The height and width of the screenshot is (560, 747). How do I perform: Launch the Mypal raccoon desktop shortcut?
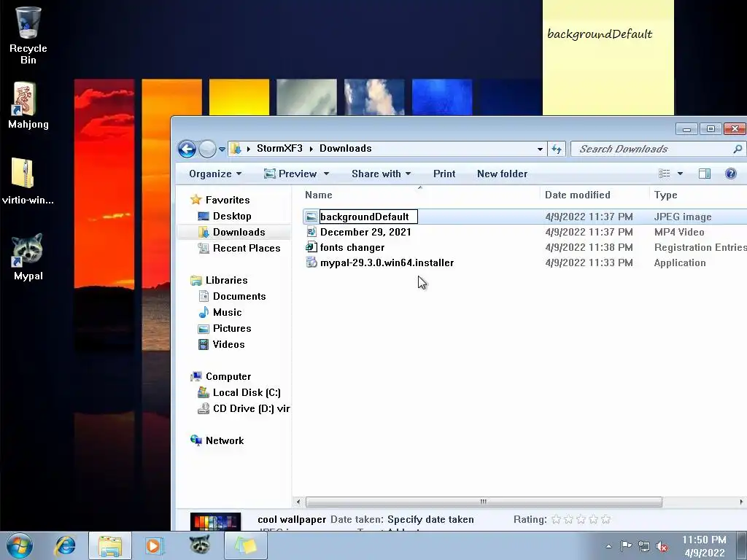[x=28, y=257]
